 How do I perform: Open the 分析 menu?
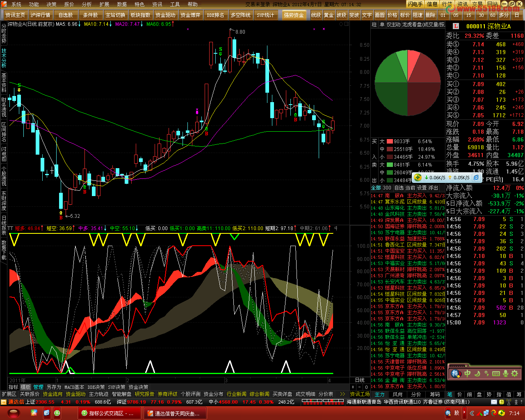click(x=87, y=4)
